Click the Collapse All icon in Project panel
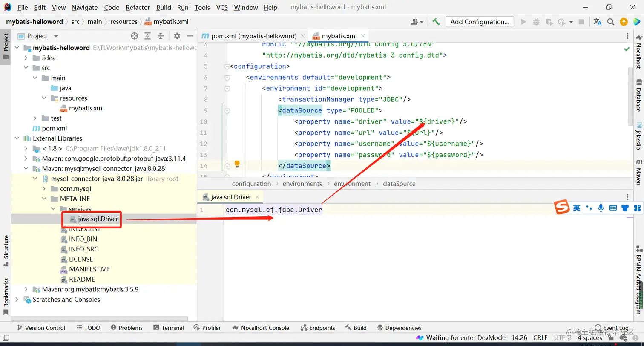Image resolution: width=644 pixels, height=346 pixels. [161, 36]
